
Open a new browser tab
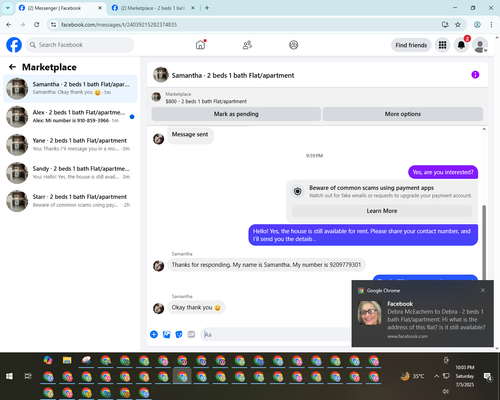click(207, 8)
